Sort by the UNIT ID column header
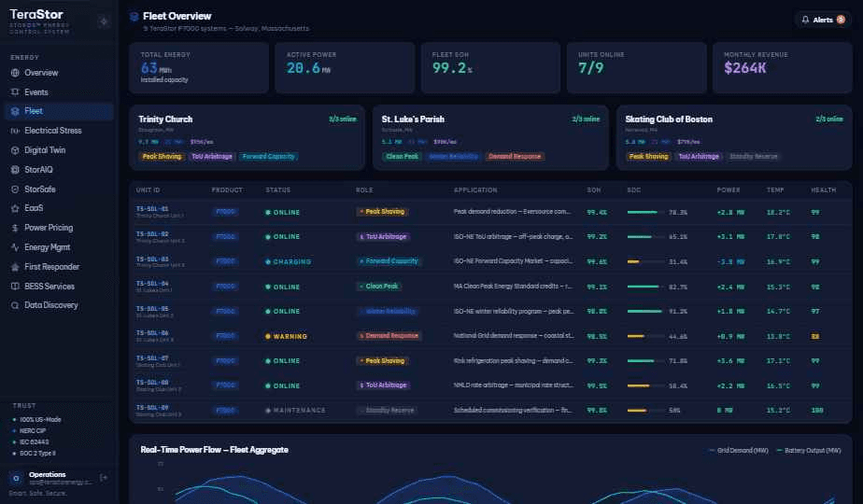Screen dimensions: 863x504 [x=149, y=189]
